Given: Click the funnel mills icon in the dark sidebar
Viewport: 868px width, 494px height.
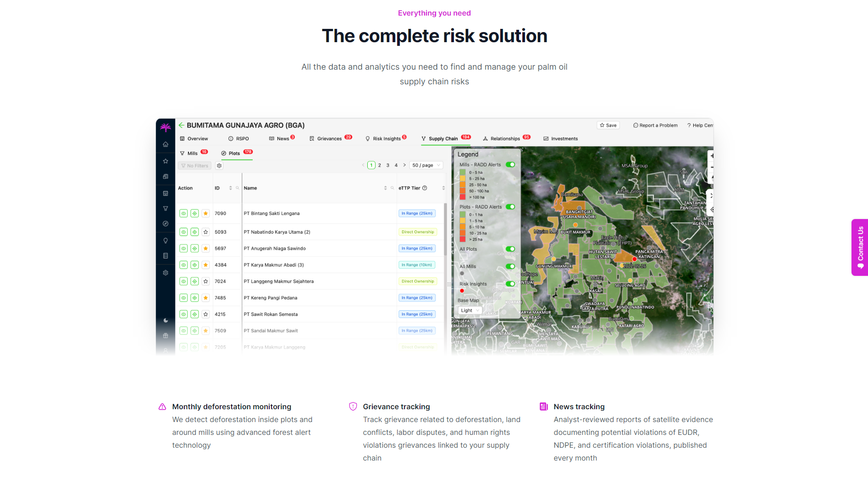Looking at the screenshot, I should click(166, 209).
